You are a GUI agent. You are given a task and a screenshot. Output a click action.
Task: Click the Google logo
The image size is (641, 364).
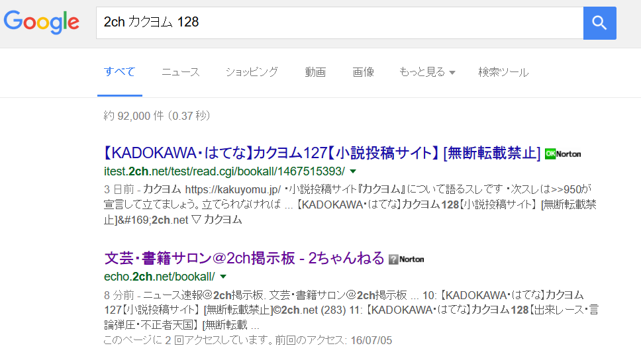(41, 22)
